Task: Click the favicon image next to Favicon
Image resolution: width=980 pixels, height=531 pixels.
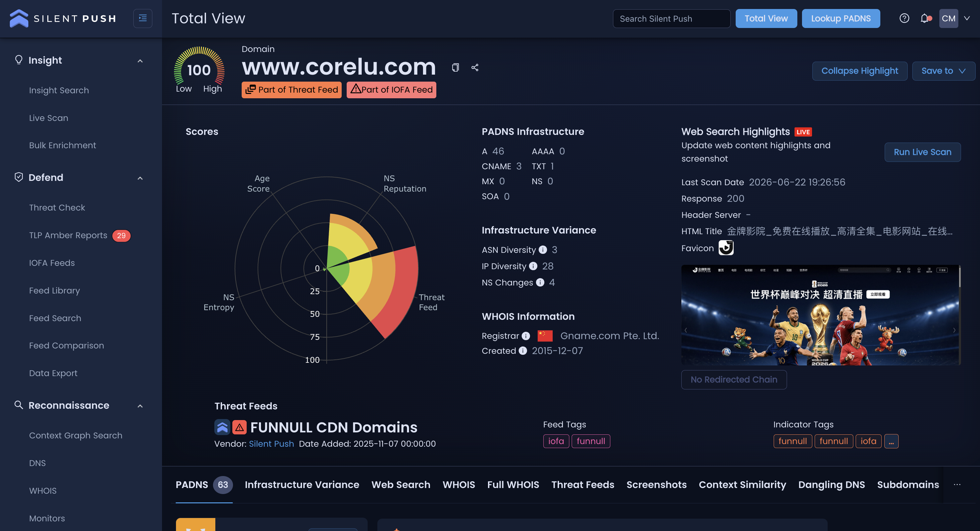Action: click(726, 248)
